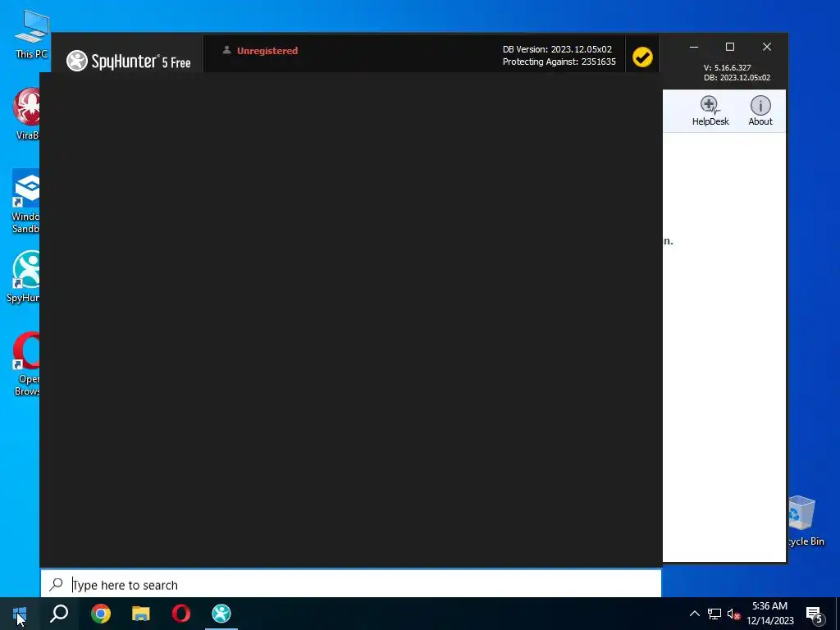Viewport: 840px width, 630px height.
Task: Open the Action Center notifications icon
Action: (x=815, y=614)
